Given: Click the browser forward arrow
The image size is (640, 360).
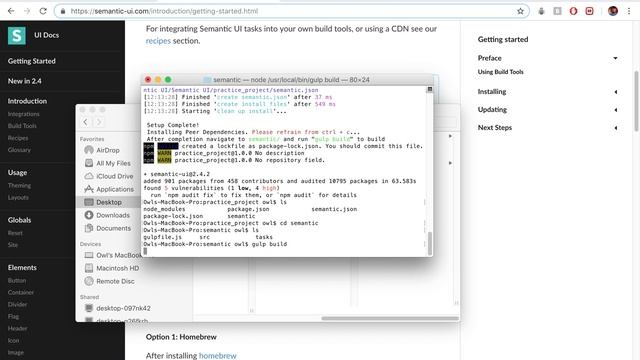Looking at the screenshot, I should tap(27, 11).
